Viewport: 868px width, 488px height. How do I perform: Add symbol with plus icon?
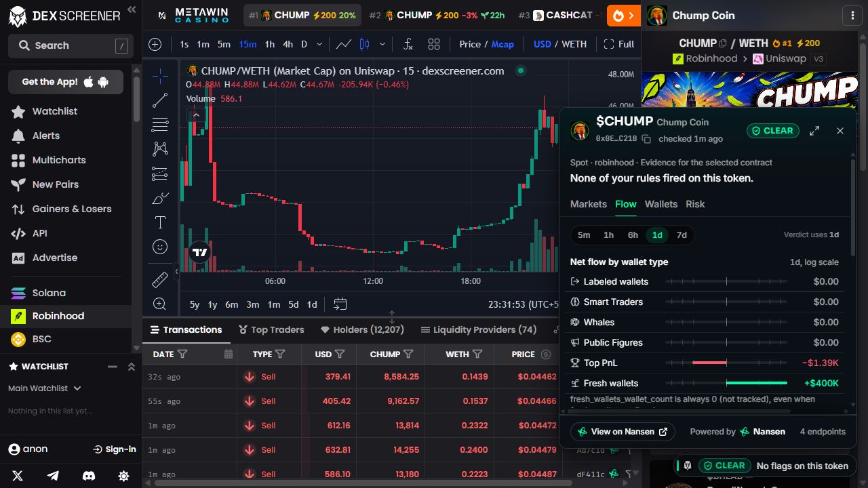pos(155,44)
